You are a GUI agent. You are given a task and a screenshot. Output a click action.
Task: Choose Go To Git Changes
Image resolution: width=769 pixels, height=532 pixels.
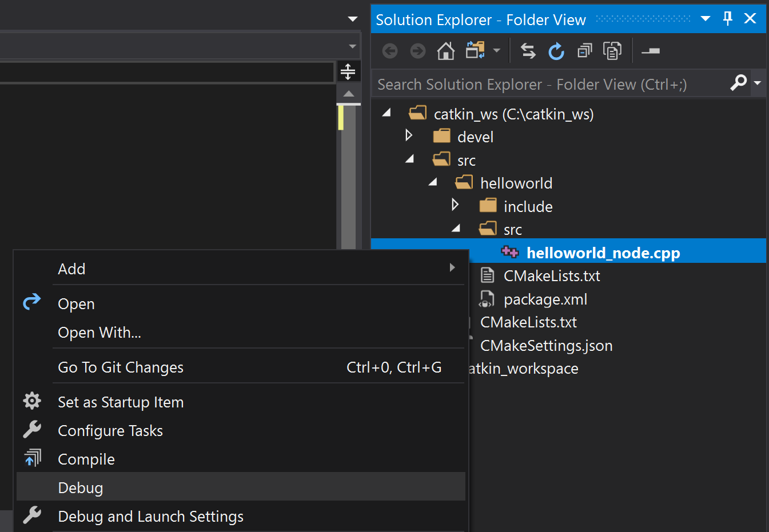[241, 367]
